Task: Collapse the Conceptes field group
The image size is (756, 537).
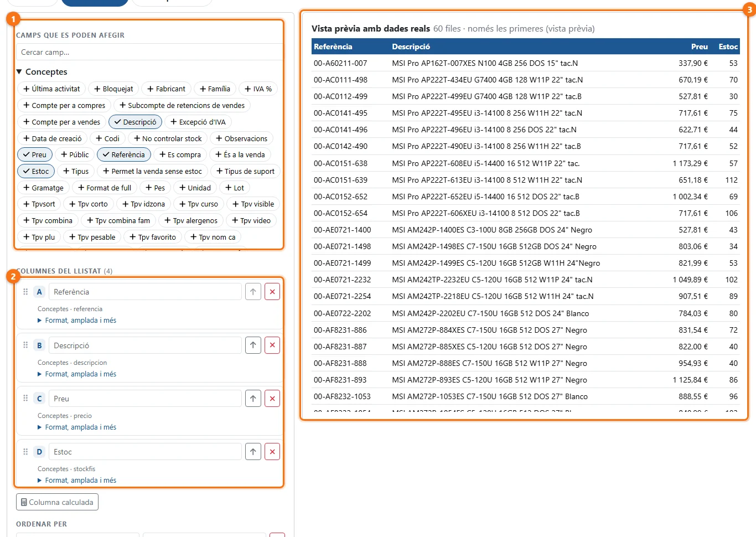Action: coord(42,71)
